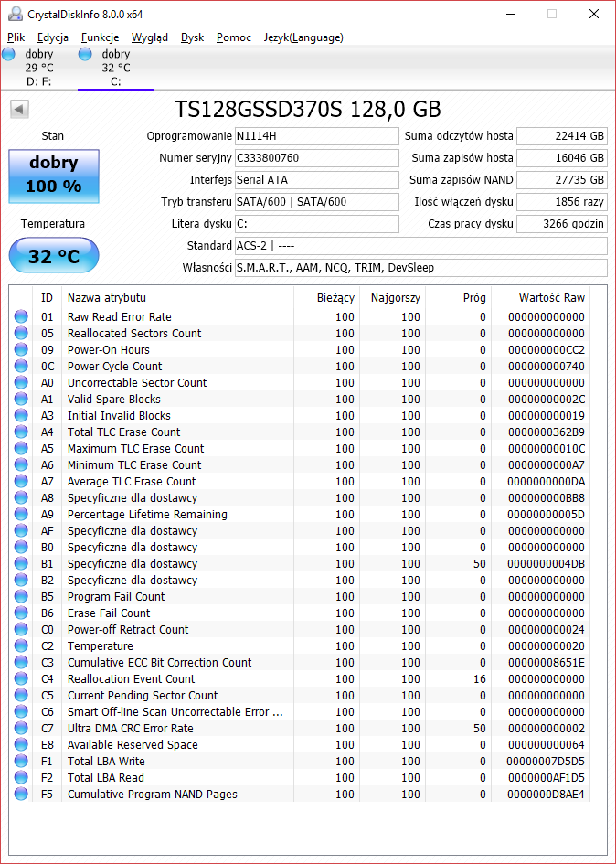The image size is (616, 864).
Task: Click the Czas pracy dysku value
Action: pyautogui.click(x=562, y=224)
